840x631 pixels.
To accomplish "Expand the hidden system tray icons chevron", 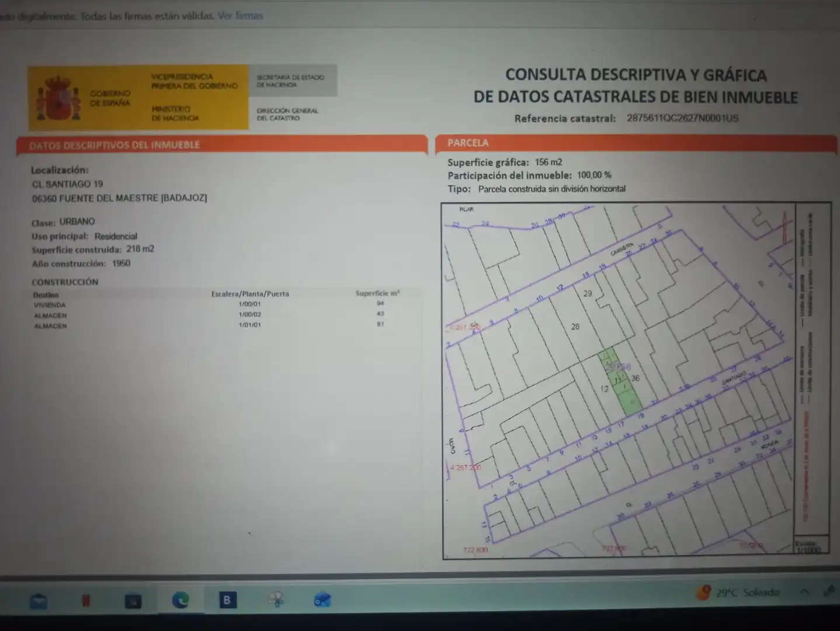I will coord(804,592).
